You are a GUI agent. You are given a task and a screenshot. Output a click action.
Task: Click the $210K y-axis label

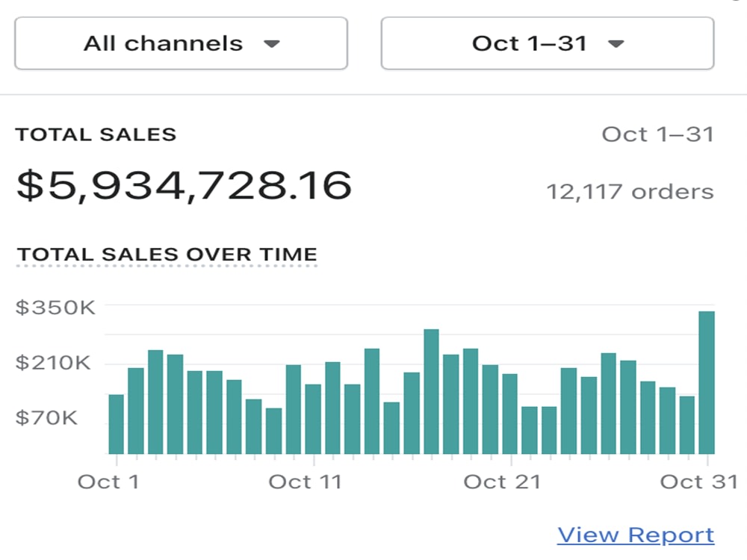point(53,363)
